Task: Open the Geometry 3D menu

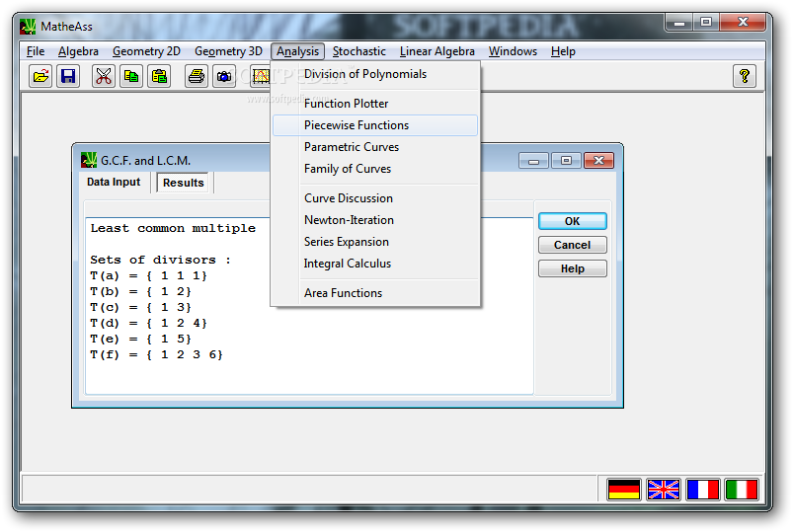Action: (x=228, y=51)
